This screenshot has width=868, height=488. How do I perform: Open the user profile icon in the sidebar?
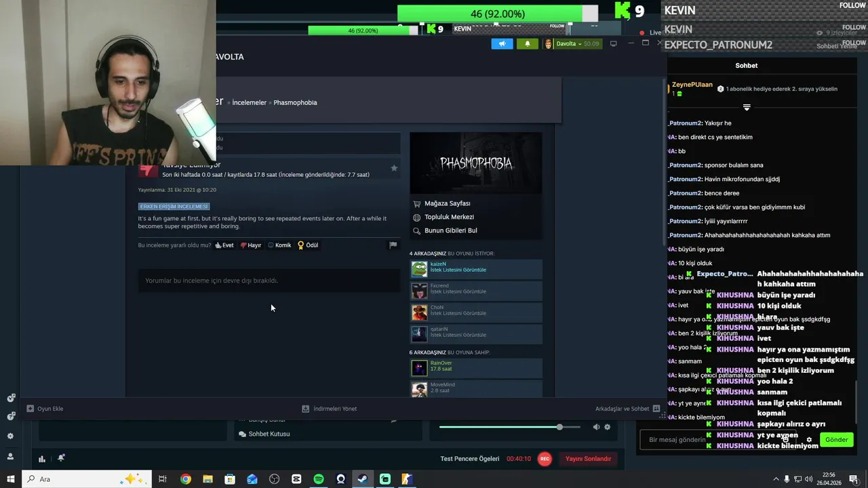click(10, 457)
